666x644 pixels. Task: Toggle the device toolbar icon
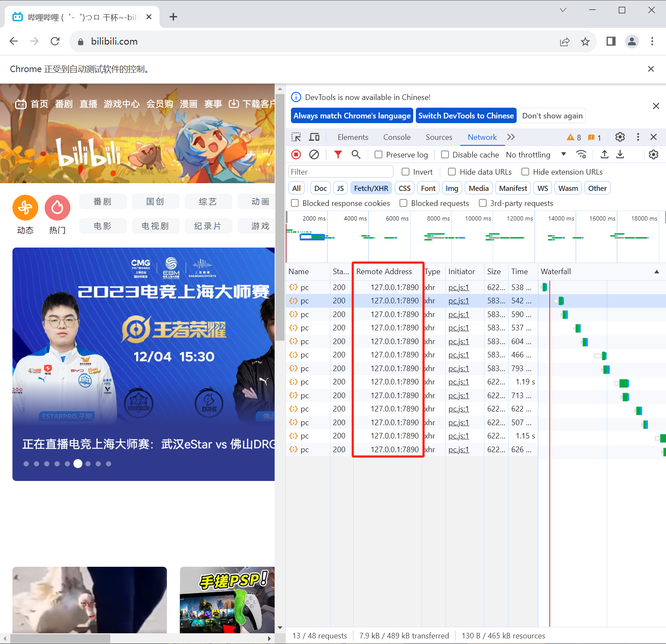[315, 137]
